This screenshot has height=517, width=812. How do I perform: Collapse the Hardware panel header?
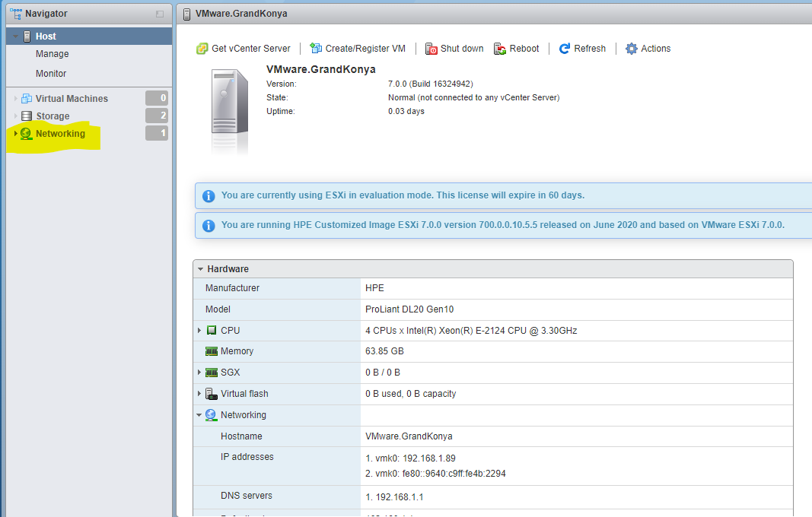(x=200, y=269)
